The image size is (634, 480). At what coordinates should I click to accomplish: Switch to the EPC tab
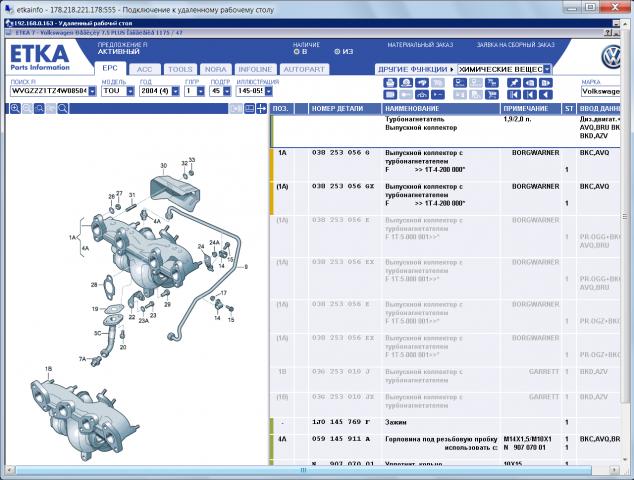tap(110, 68)
